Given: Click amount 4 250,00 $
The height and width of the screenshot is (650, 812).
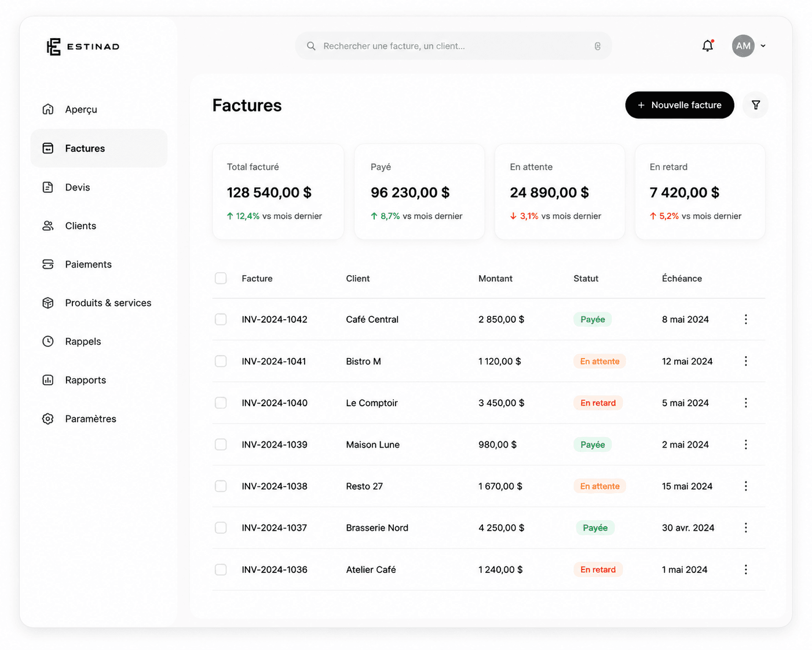Looking at the screenshot, I should click(502, 528).
